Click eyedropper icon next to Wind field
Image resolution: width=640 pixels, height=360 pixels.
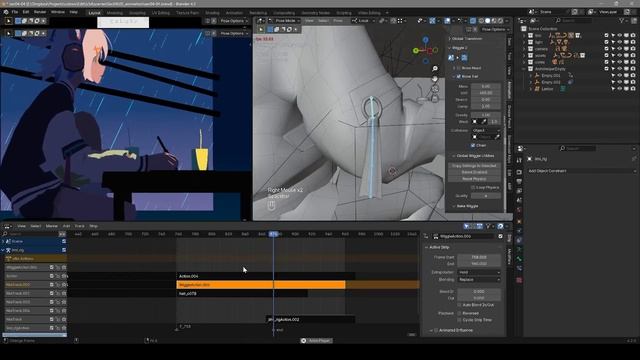pos(484,122)
